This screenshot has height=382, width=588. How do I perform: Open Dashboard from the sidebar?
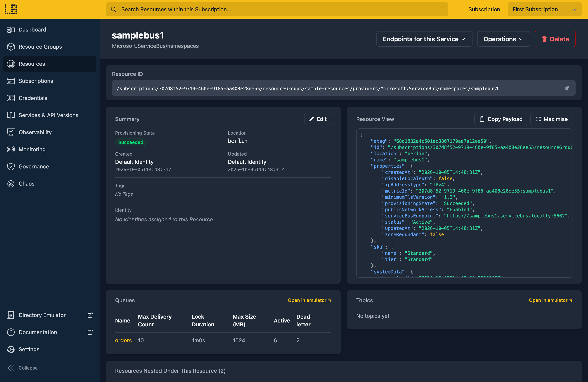coord(50,30)
